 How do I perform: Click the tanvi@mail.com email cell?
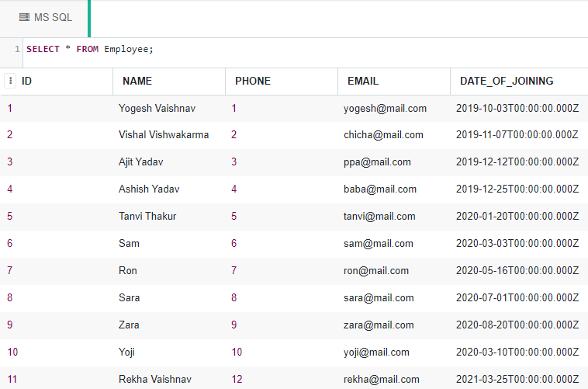point(379,217)
